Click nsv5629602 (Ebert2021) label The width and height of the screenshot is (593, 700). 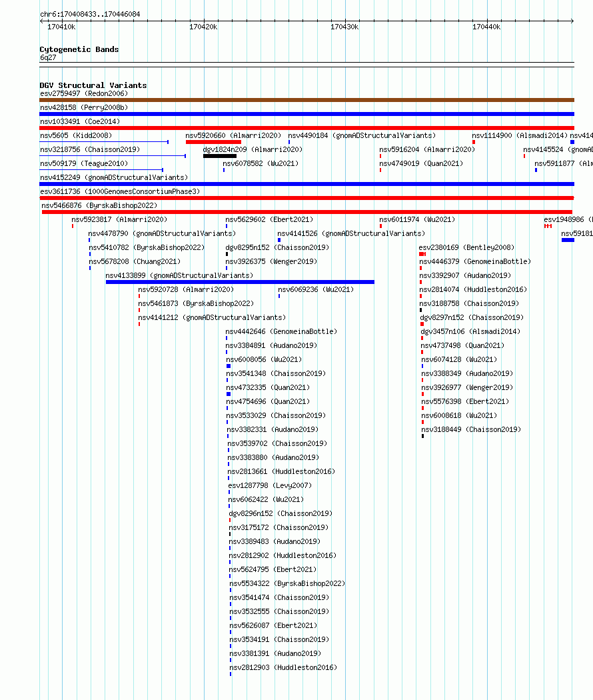click(269, 219)
